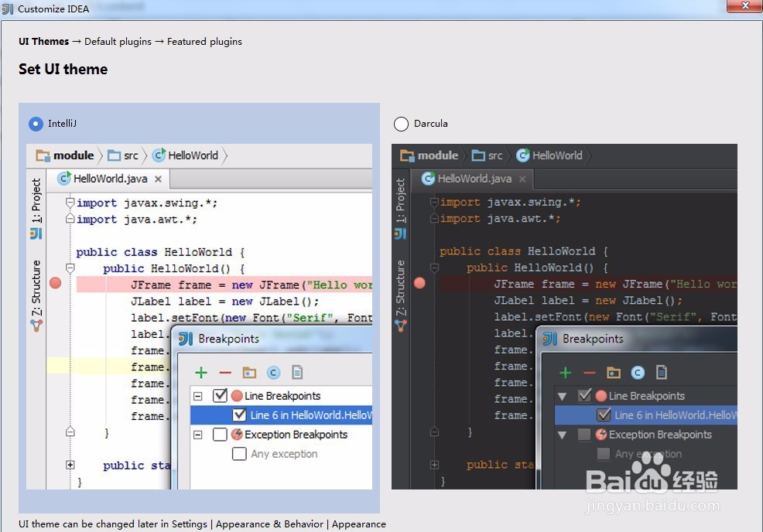Group by class icon, IntelliJ Breakpoints toolbar

(273, 373)
